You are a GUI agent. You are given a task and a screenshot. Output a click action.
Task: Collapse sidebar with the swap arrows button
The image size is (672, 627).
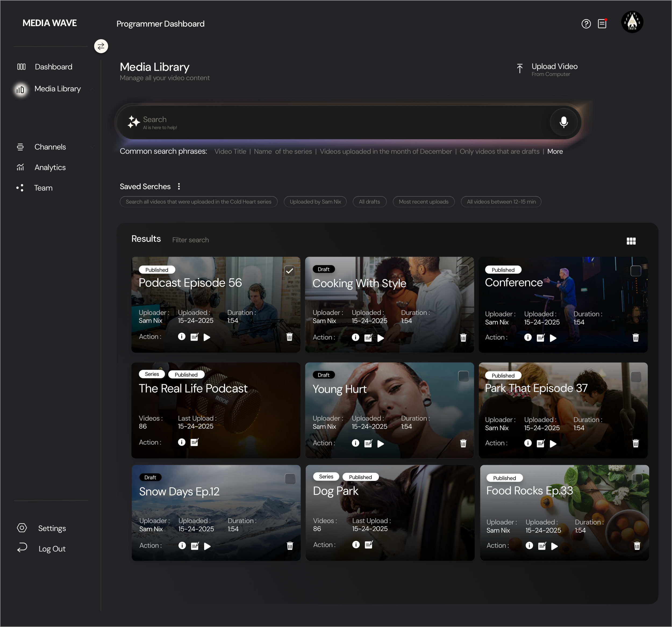[x=101, y=46]
